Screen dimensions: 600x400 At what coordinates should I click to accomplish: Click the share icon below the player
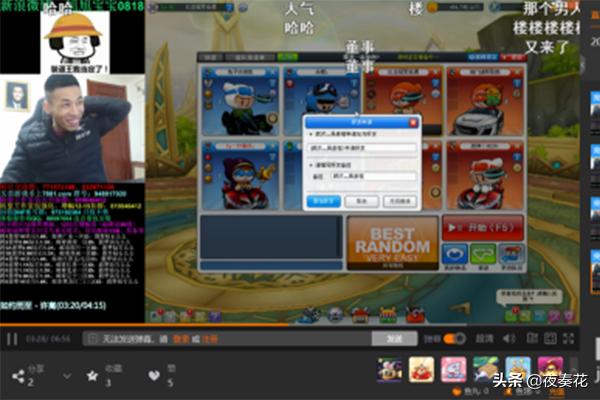coord(18,376)
